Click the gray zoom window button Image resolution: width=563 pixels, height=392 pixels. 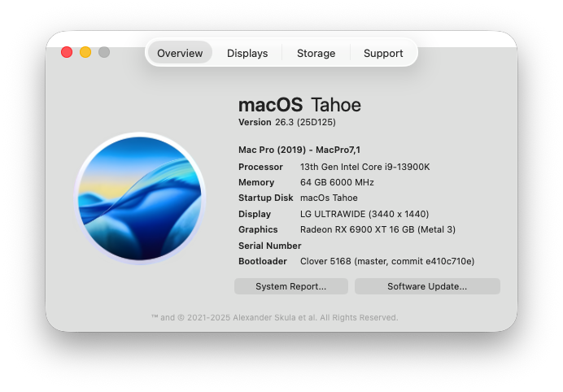[x=104, y=52]
